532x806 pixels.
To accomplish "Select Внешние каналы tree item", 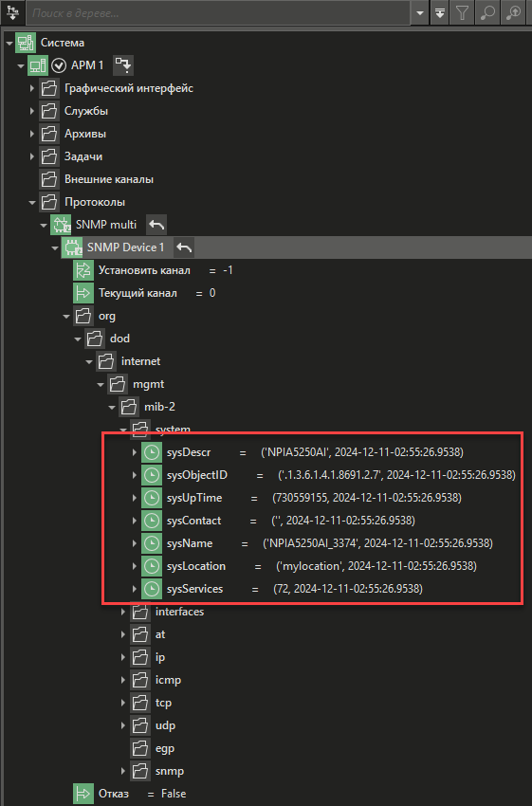I will coord(109,179).
